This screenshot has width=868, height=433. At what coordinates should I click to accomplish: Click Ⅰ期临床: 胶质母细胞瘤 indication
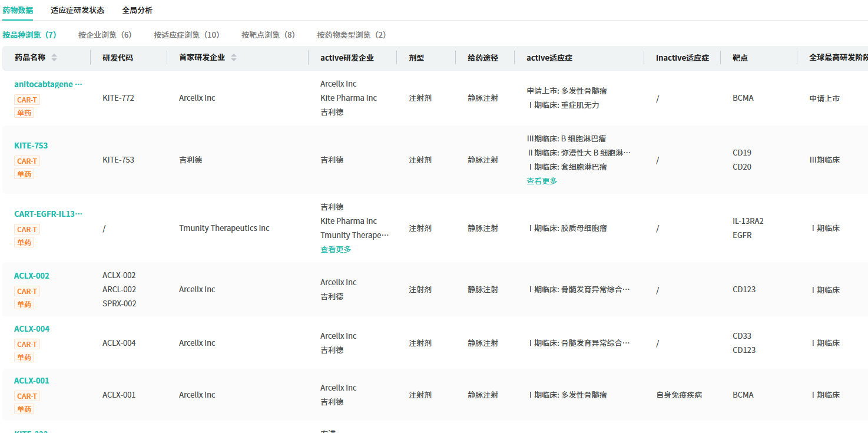[566, 228]
